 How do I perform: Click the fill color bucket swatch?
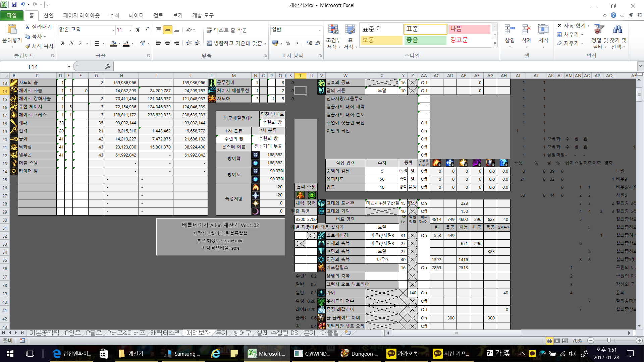pyautogui.click(x=113, y=43)
